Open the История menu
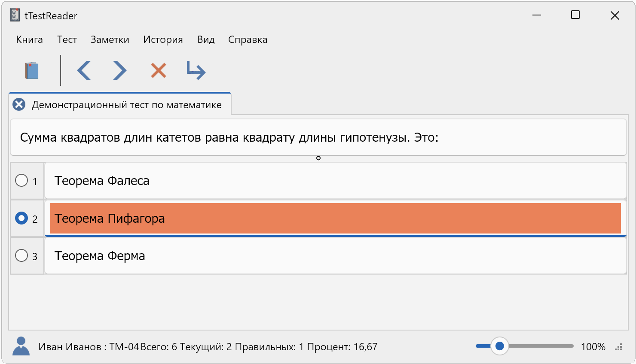 tap(163, 39)
